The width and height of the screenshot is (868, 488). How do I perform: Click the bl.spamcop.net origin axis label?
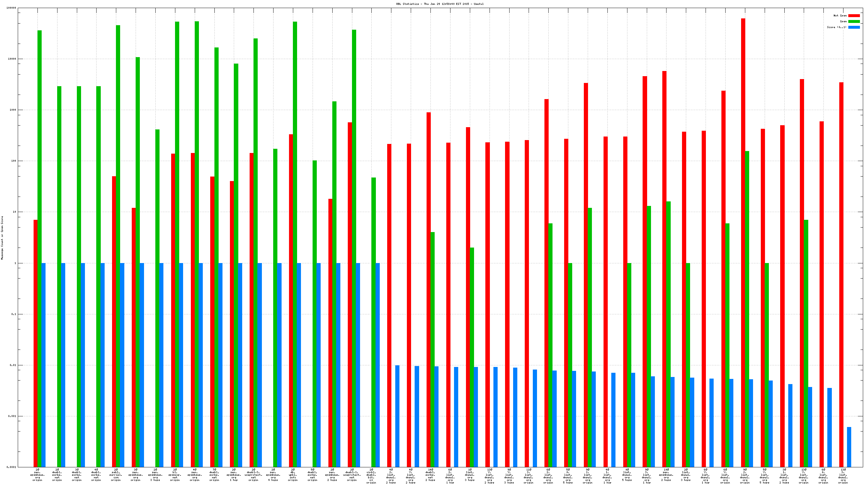click(175, 474)
